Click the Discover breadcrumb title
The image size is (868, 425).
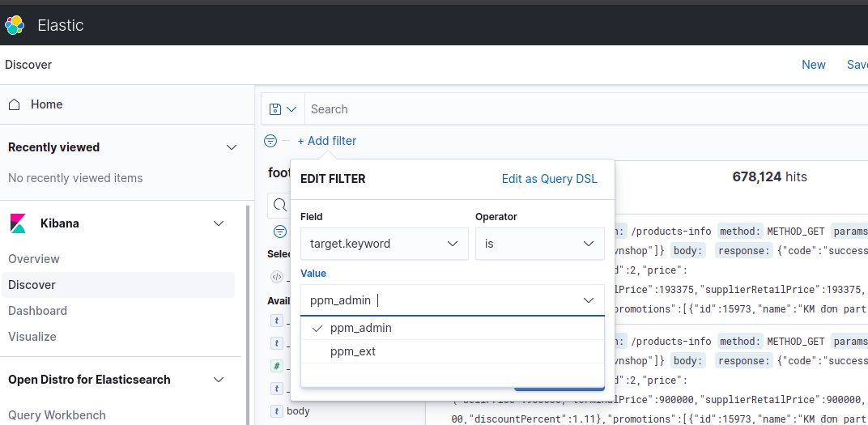click(28, 65)
